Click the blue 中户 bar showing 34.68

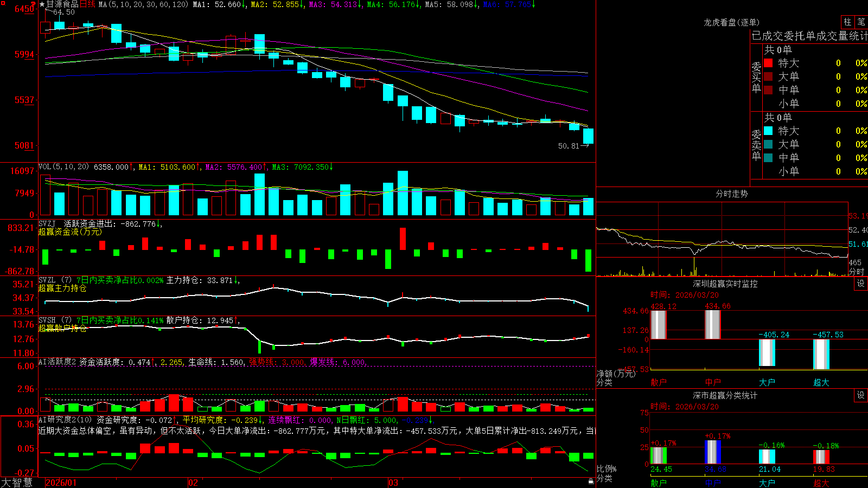(713, 452)
